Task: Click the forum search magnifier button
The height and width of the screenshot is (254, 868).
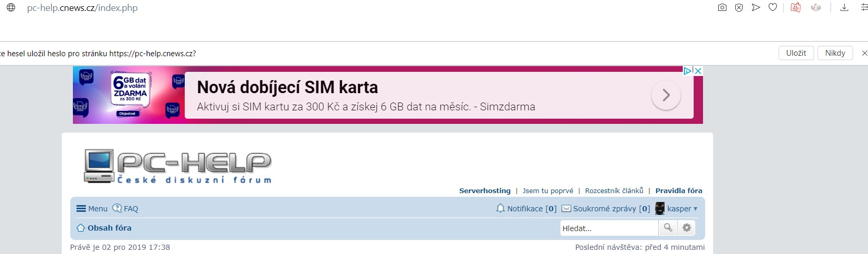Action: pos(668,228)
